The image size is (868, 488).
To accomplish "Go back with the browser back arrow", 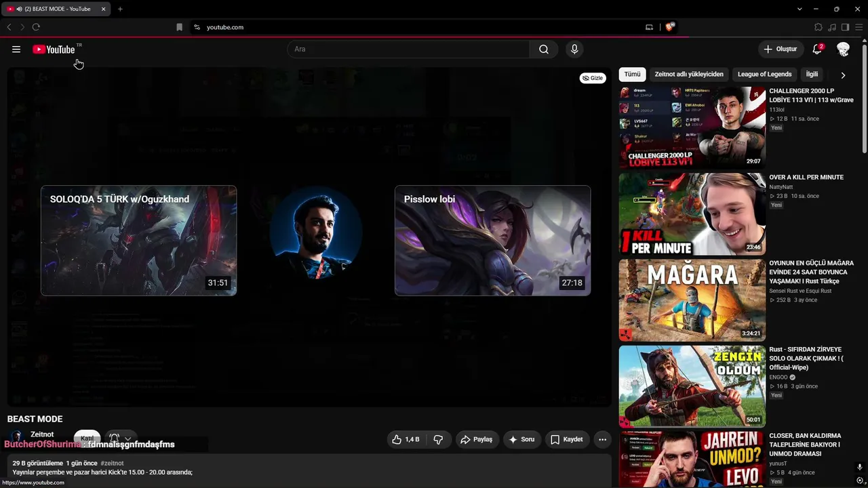I will (9, 27).
